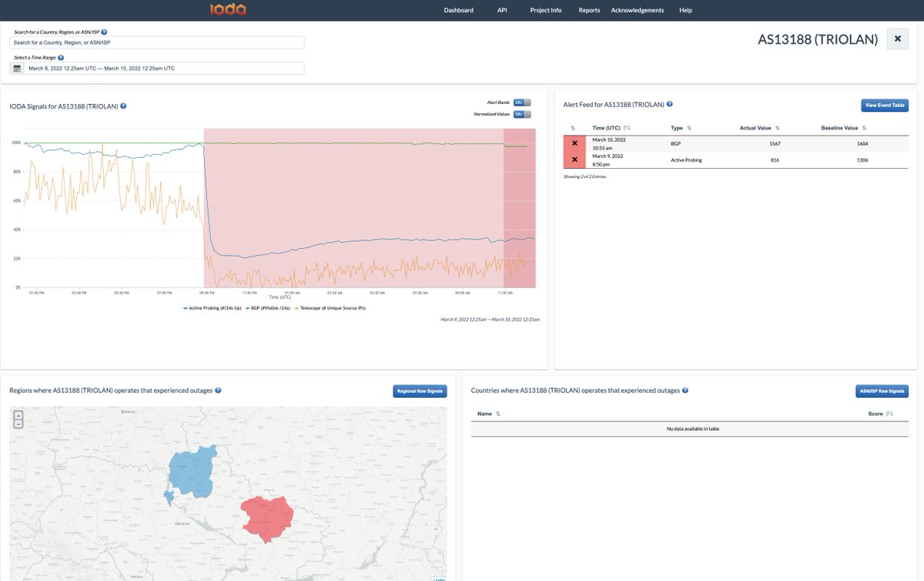Sort alert feed by Actual Value column
This screenshot has height=581, width=924.
tap(760, 128)
